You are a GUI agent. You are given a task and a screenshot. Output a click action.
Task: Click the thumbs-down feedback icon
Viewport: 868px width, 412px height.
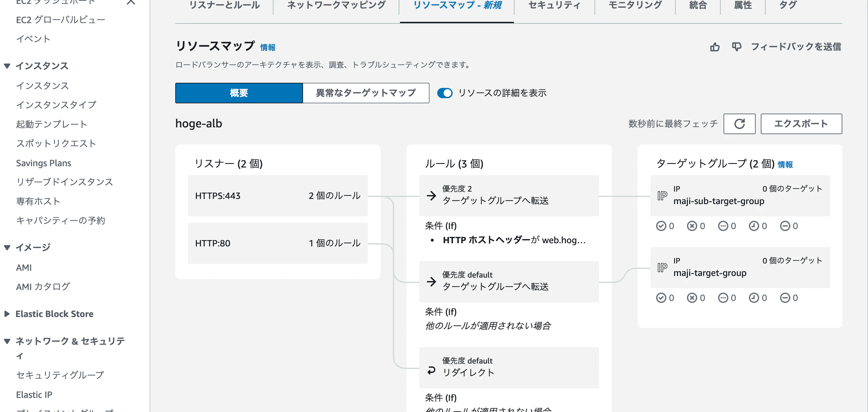[736, 47]
